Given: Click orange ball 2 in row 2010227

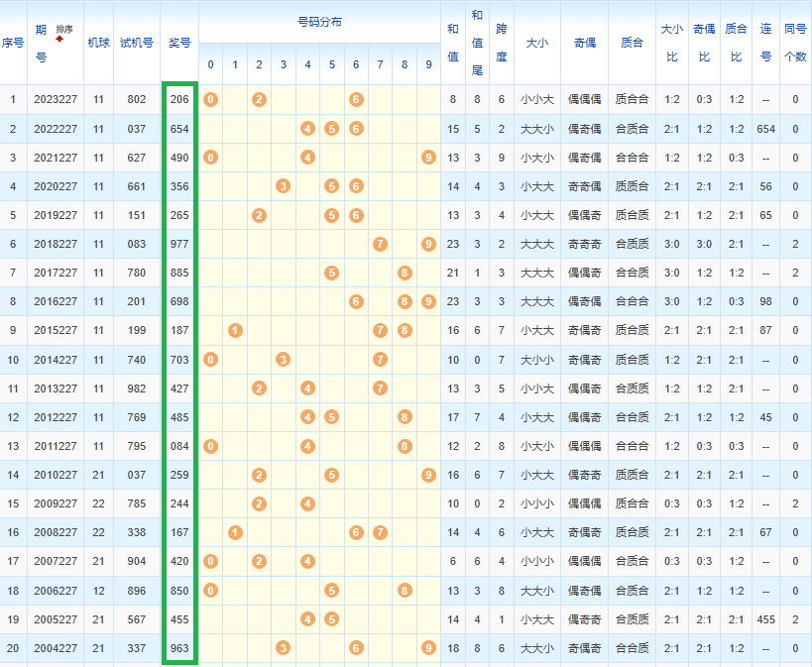Looking at the screenshot, I should coord(259,476).
